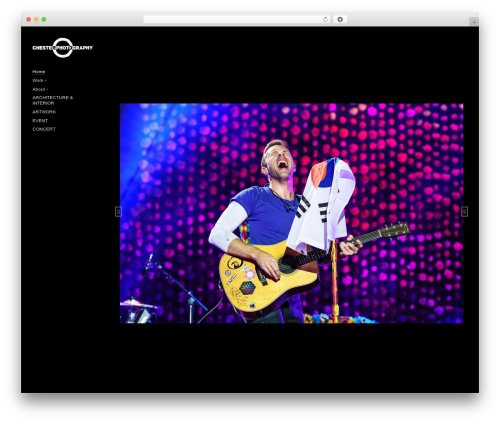Open Architecture & Interior gallery
The image size is (500, 423).
[52, 100]
